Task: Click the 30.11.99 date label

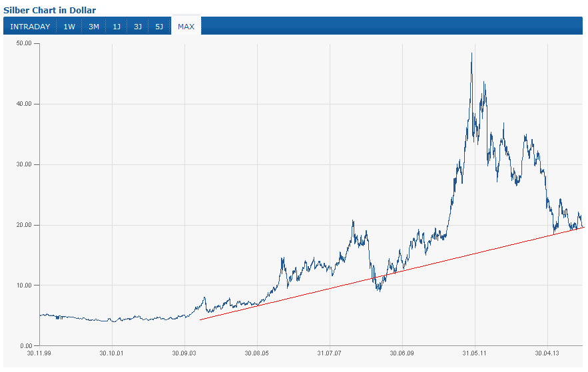Action: click(39, 354)
